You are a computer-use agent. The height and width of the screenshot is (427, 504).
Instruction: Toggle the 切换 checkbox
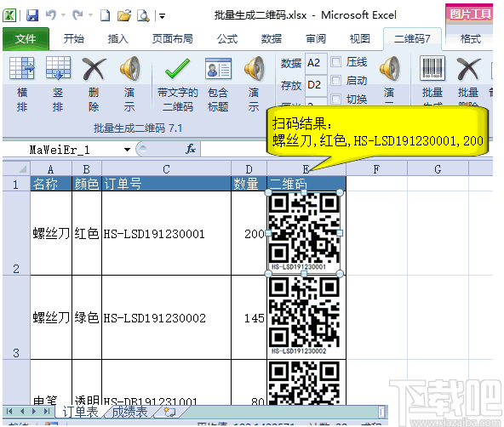point(336,99)
